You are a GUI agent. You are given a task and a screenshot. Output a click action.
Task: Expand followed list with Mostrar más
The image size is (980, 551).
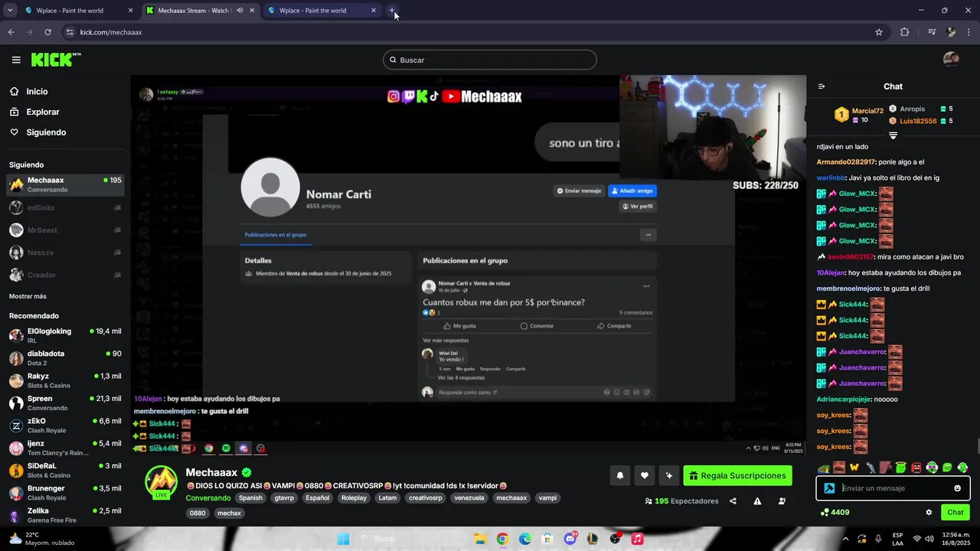point(28,296)
